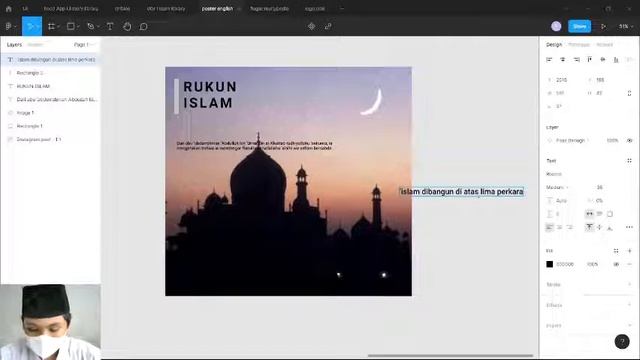
Task: Select the Pen tool
Action: click(x=90, y=26)
